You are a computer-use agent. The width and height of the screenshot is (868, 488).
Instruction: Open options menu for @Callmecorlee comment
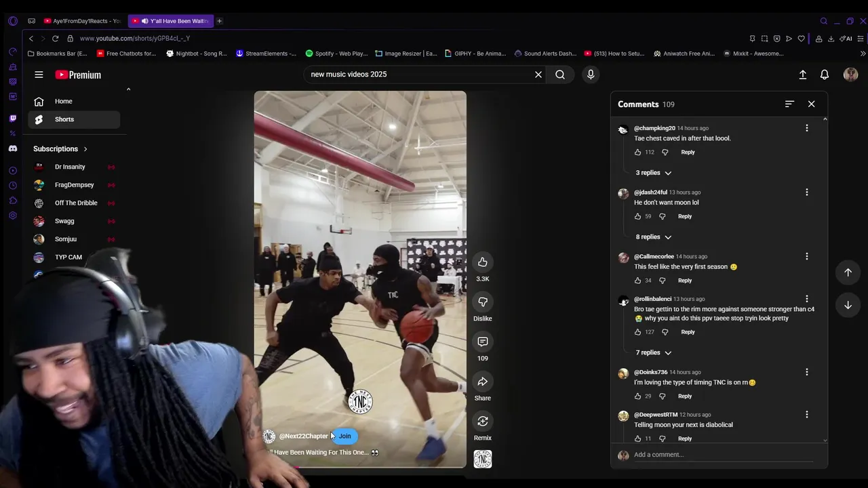(x=807, y=256)
